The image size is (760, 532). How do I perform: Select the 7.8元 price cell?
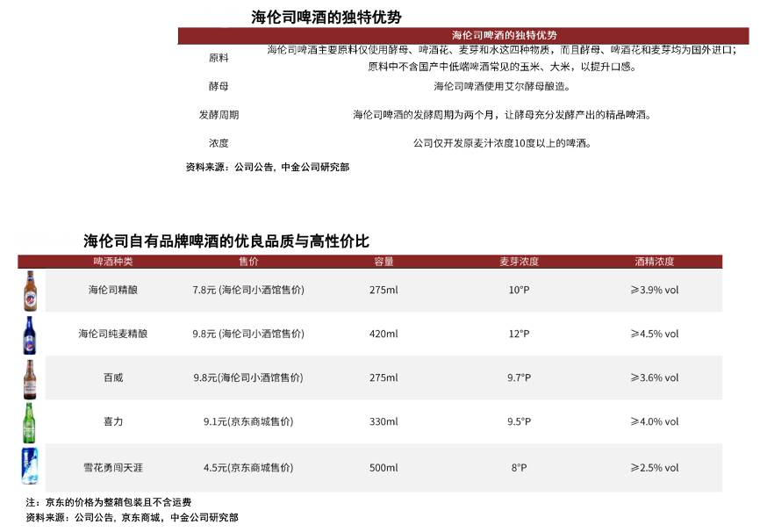pos(248,290)
